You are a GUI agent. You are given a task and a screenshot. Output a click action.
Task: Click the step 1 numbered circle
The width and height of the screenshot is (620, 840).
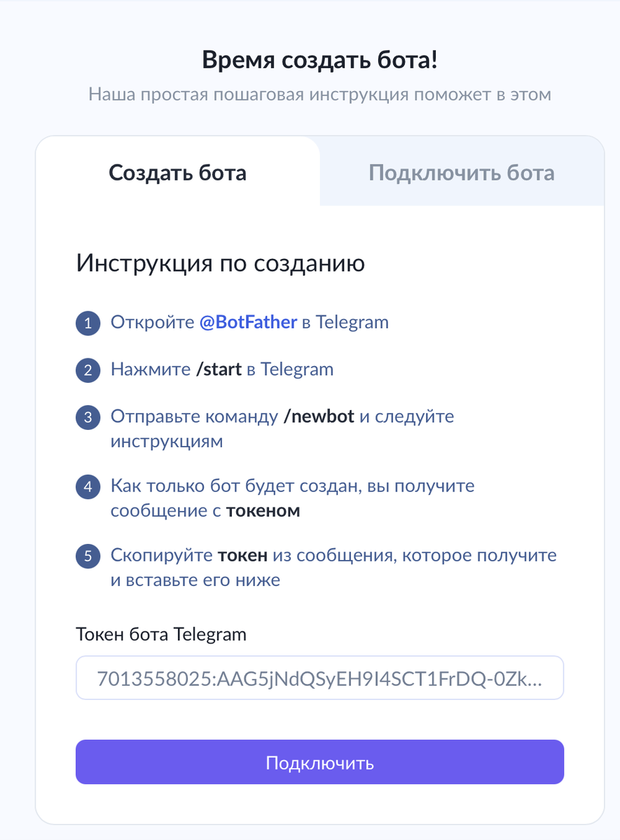pyautogui.click(x=88, y=323)
